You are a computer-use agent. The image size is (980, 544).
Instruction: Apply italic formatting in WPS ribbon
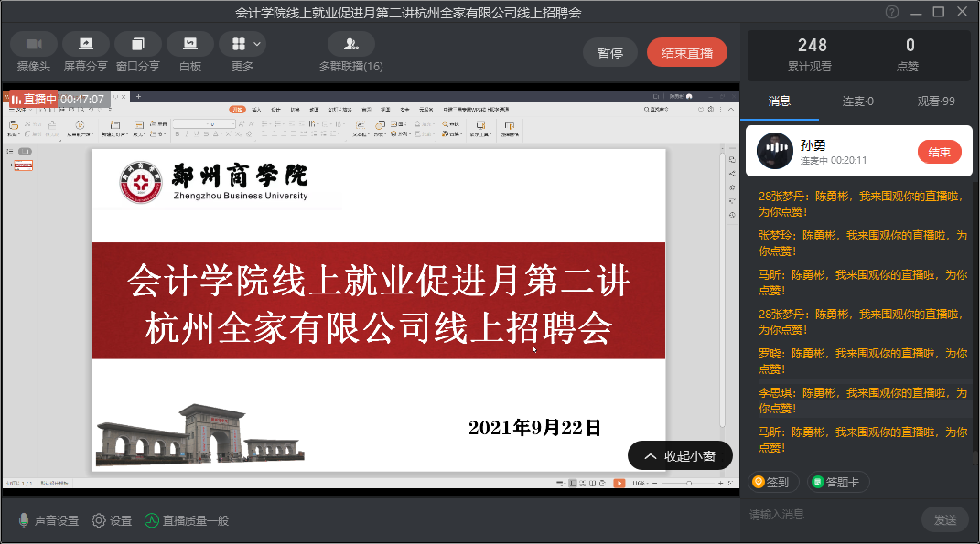click(187, 133)
